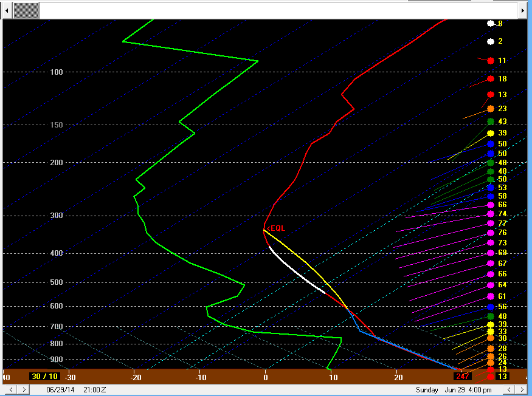This screenshot has width=532, height=396.
Task: Select the magenta wind dot labeled 67
Action: pos(491,264)
